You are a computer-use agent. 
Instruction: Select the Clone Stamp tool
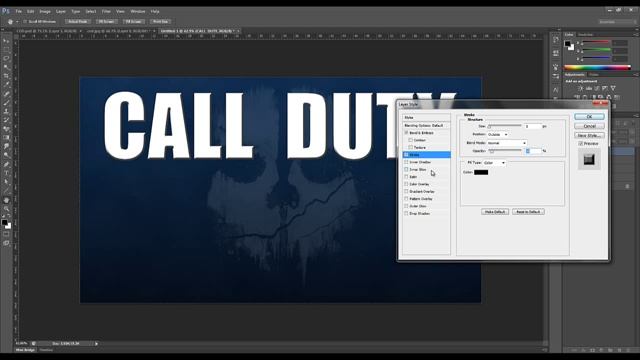6,111
